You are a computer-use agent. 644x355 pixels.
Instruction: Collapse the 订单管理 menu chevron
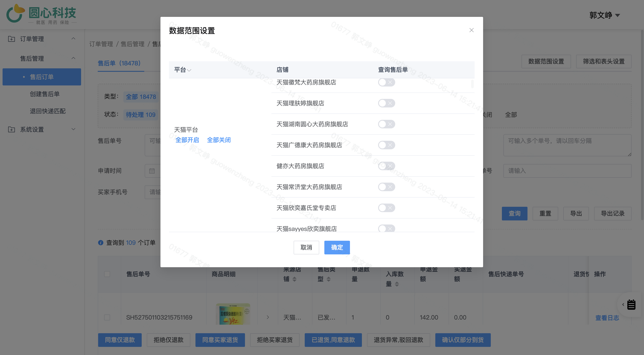click(73, 38)
